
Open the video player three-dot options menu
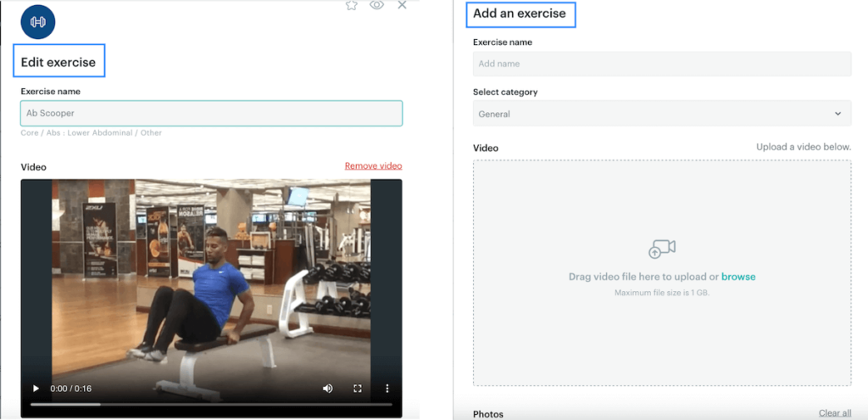click(x=387, y=389)
